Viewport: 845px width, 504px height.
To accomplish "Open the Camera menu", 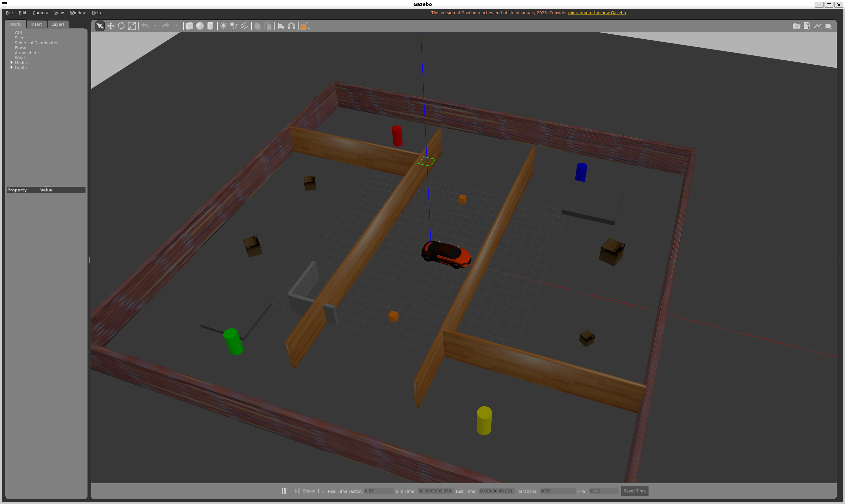I will pyautogui.click(x=40, y=13).
